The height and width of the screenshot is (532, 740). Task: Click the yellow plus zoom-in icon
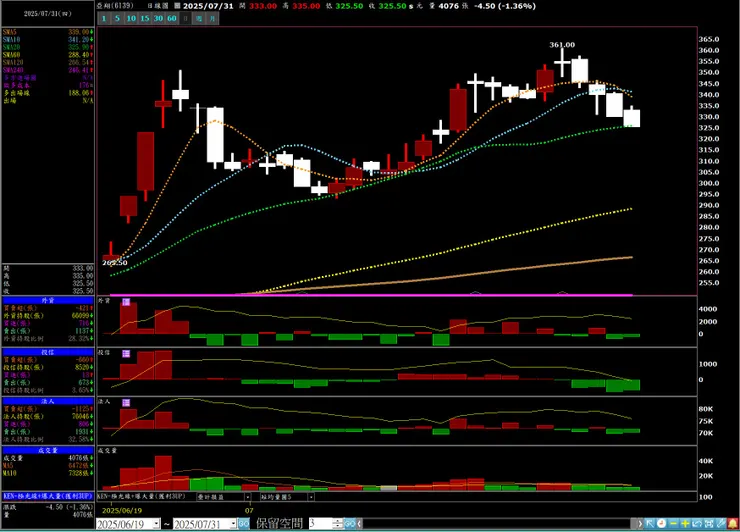(x=685, y=524)
